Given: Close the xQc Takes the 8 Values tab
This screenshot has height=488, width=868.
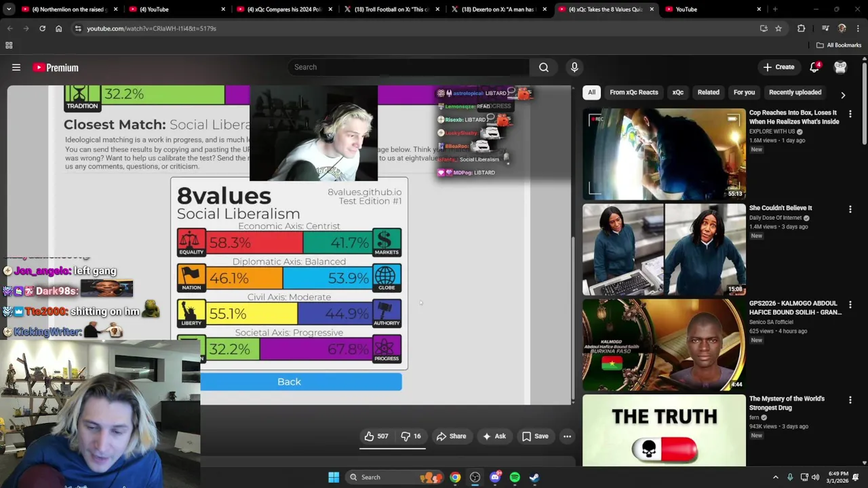Looking at the screenshot, I should (x=652, y=9).
